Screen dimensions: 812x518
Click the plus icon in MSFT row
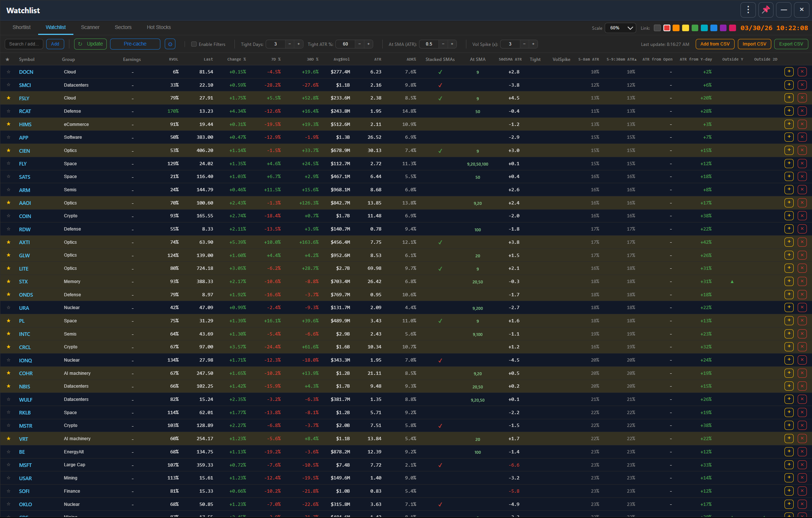(789, 465)
